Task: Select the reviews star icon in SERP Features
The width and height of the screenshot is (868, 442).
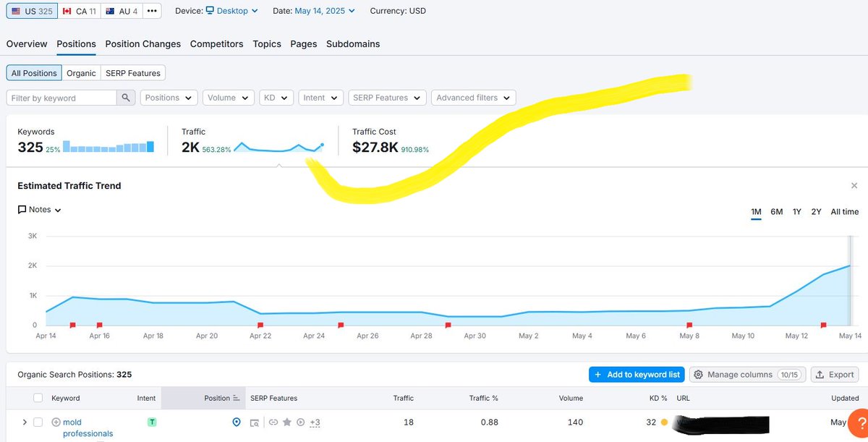Action: (287, 422)
